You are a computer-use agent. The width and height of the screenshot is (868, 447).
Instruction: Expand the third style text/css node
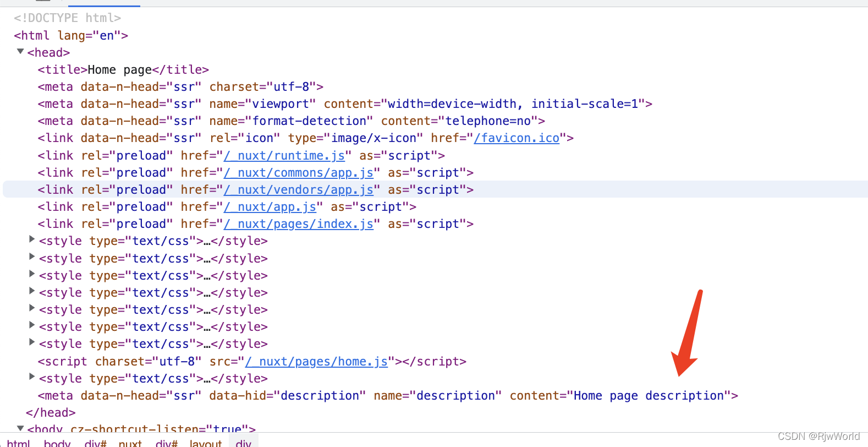[32, 274]
